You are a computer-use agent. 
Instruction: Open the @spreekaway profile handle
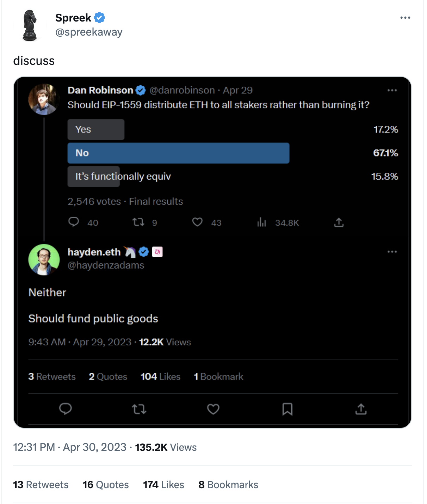(x=89, y=32)
